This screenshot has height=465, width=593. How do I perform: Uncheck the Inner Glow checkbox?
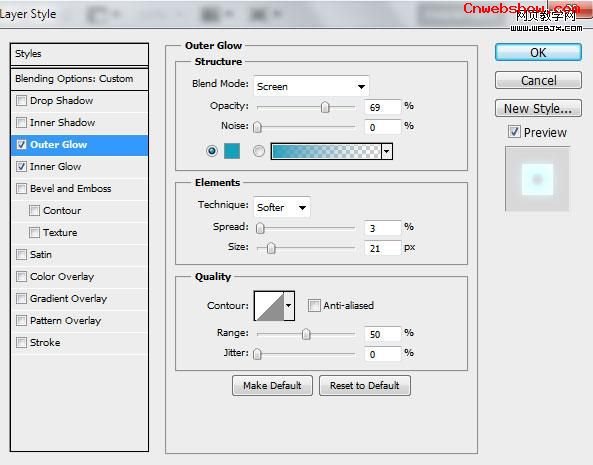pos(22,166)
